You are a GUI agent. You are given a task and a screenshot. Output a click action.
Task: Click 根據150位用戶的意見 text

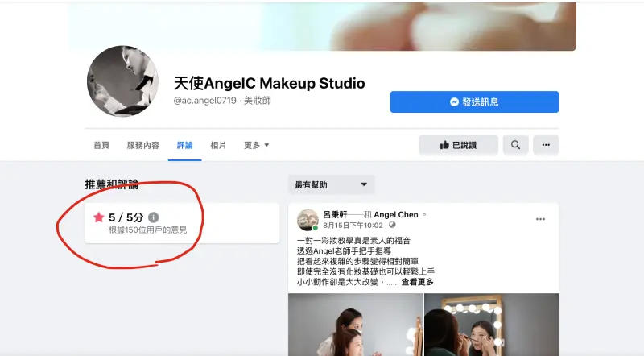coord(147,230)
